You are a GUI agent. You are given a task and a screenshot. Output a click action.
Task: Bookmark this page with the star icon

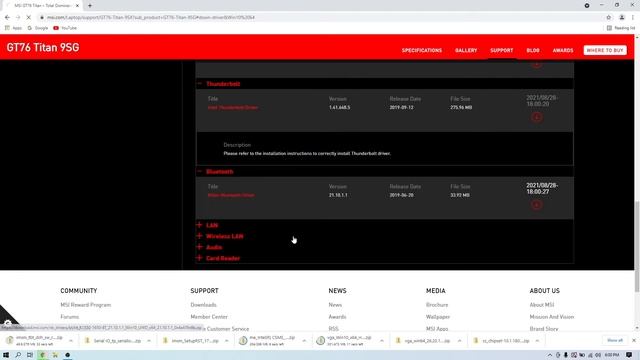coord(609,17)
